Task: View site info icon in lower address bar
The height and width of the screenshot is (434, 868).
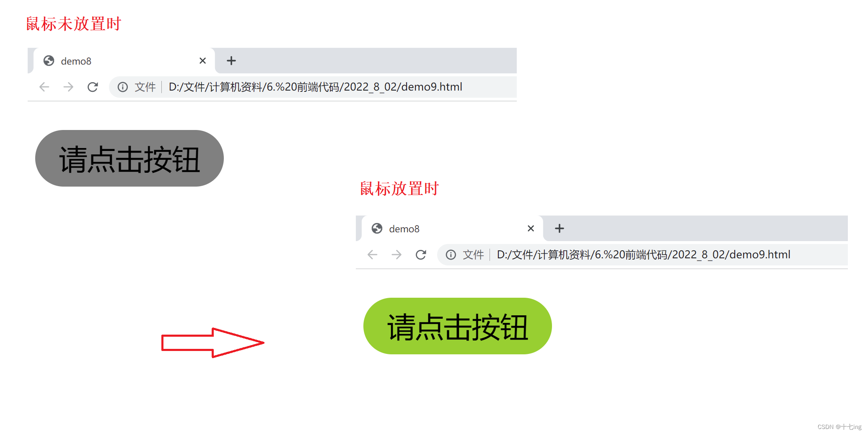Action: click(451, 255)
